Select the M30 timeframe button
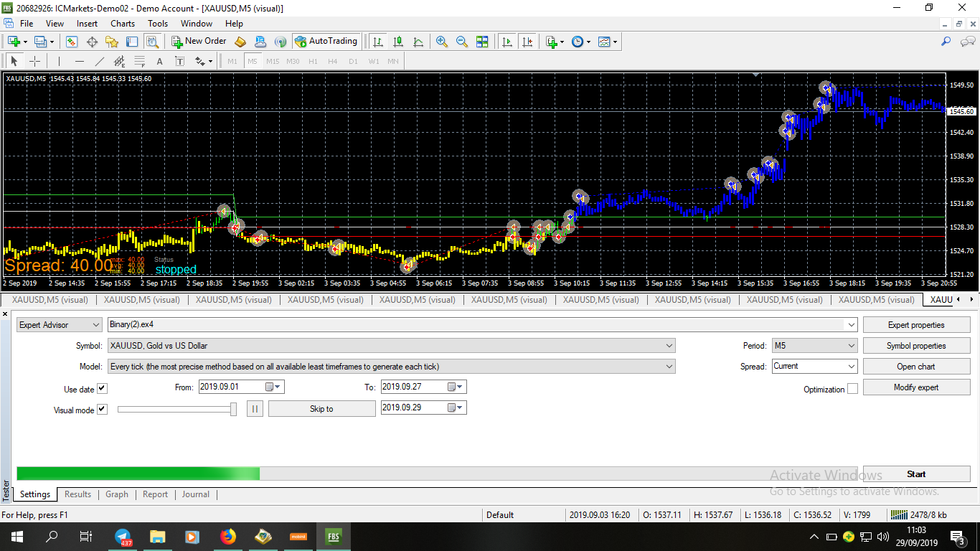 click(293, 61)
